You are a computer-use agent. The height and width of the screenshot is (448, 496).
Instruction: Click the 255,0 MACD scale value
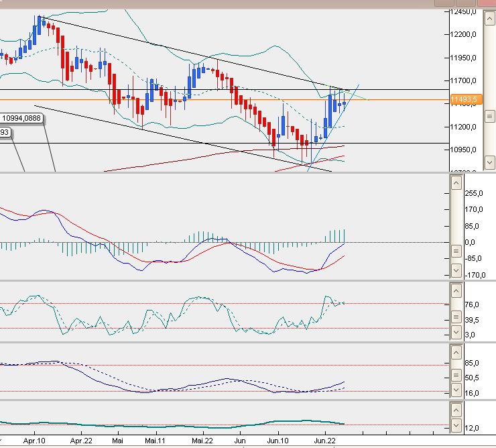(474, 193)
